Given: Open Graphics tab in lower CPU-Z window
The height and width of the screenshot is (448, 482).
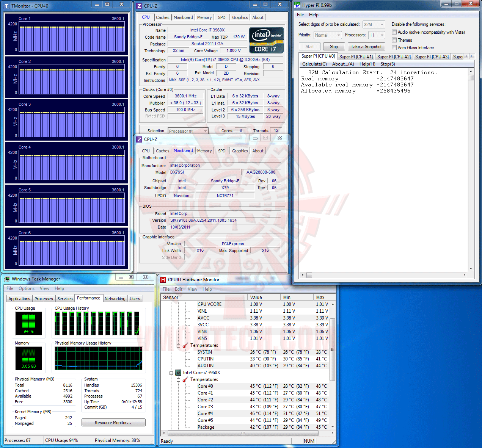Looking at the screenshot, I should pos(240,151).
